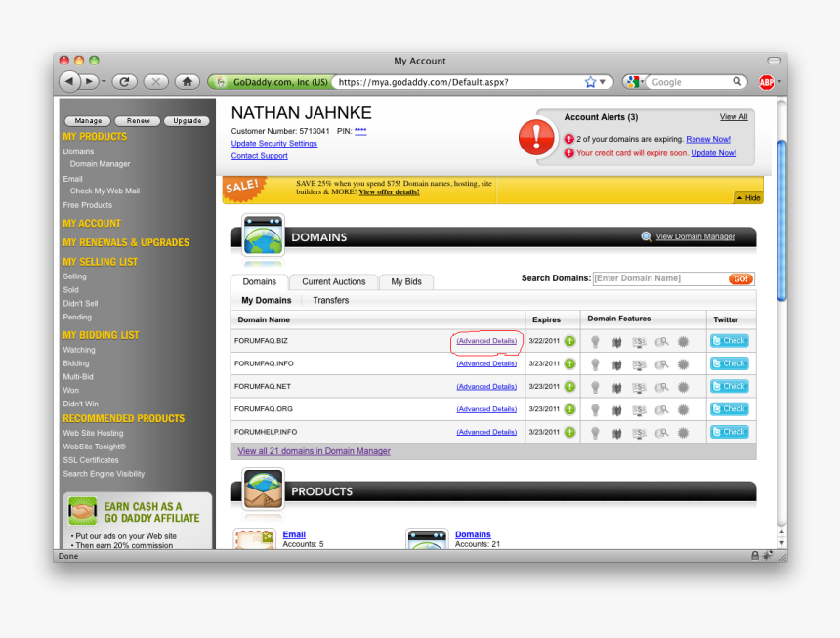Click the cash parking $$ icon for FORUMFAQ.INFO

pyautogui.click(x=639, y=364)
